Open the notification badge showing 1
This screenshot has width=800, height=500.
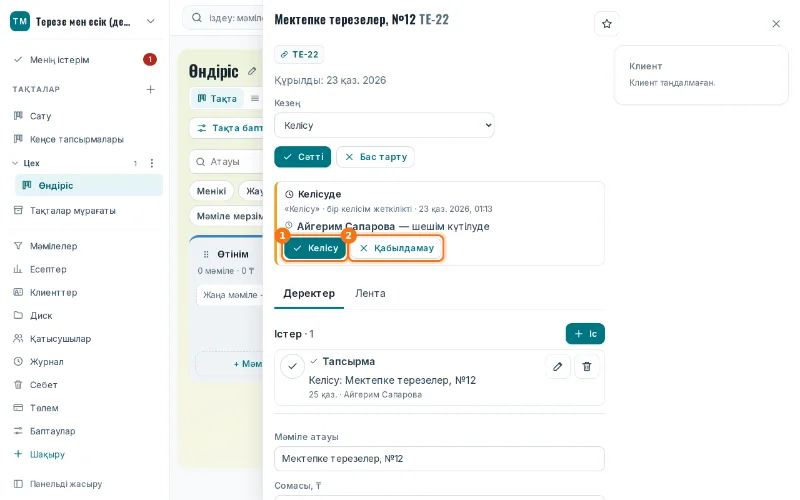(149, 60)
